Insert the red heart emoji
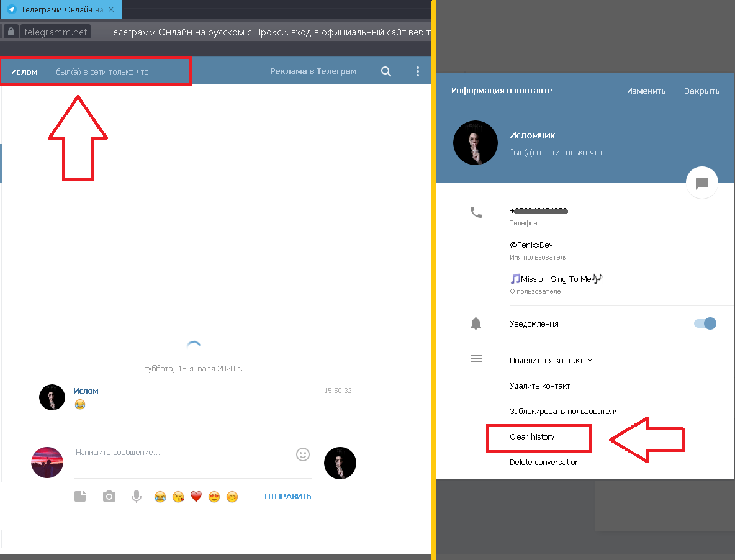The height and width of the screenshot is (560, 735). coord(196,497)
